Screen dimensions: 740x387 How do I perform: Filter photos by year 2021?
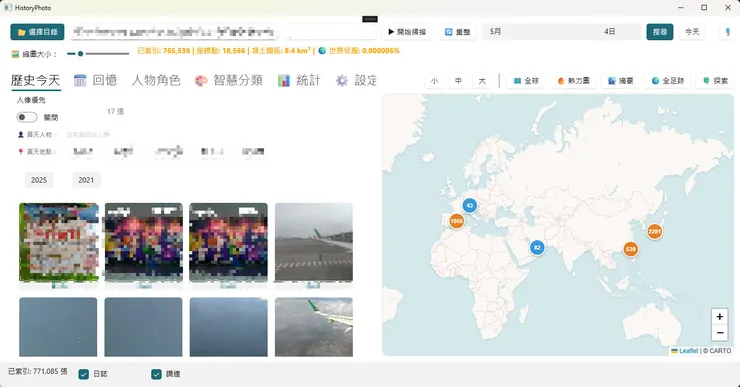[x=86, y=180]
